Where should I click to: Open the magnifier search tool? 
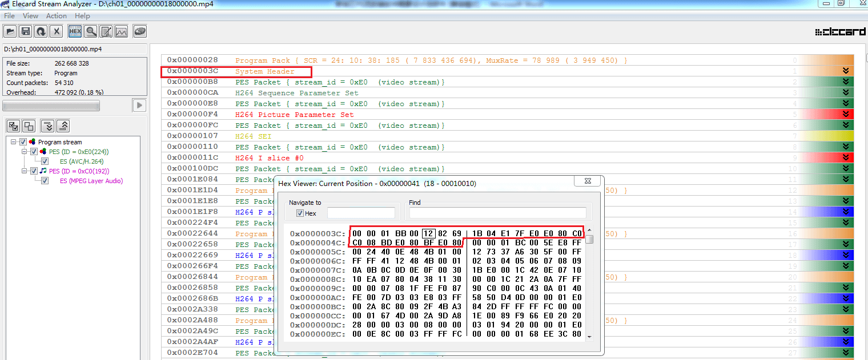(90, 31)
